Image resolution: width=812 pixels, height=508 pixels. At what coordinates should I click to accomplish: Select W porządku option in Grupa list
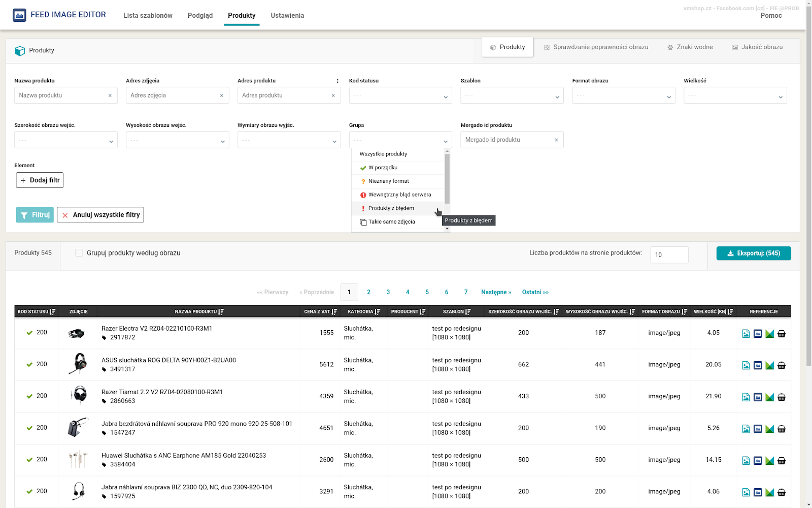coord(398,168)
